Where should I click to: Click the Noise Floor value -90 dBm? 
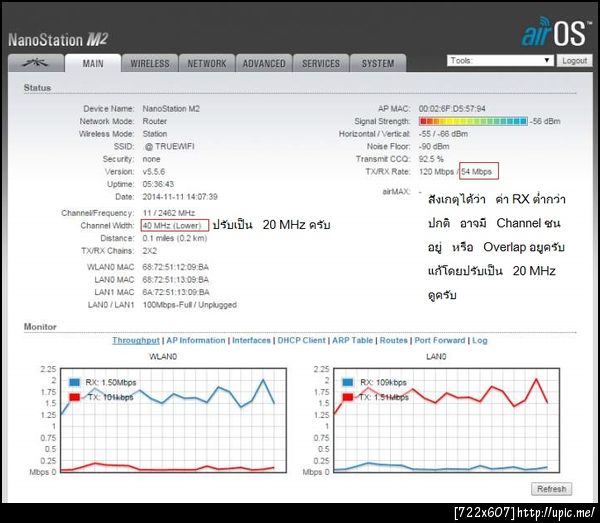pos(434,147)
